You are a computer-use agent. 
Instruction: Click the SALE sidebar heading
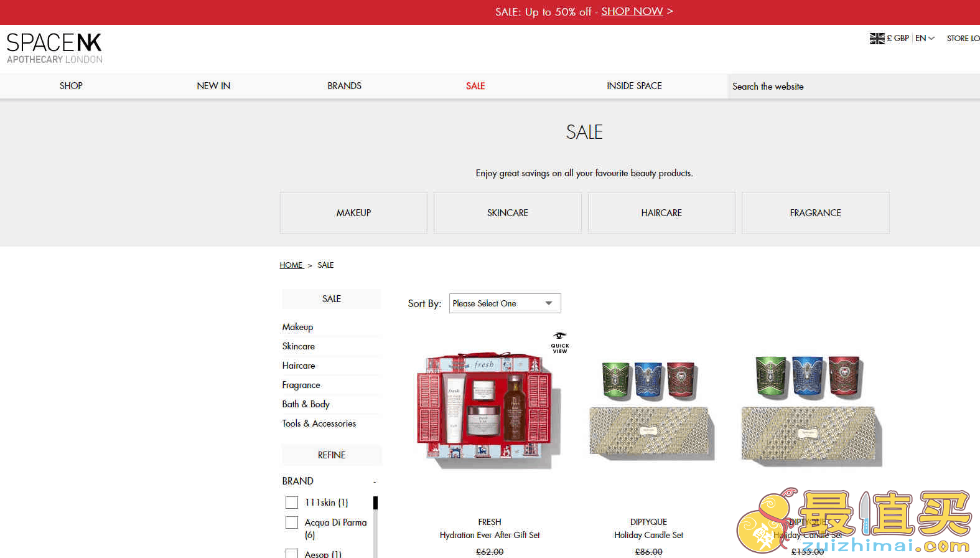pos(332,299)
